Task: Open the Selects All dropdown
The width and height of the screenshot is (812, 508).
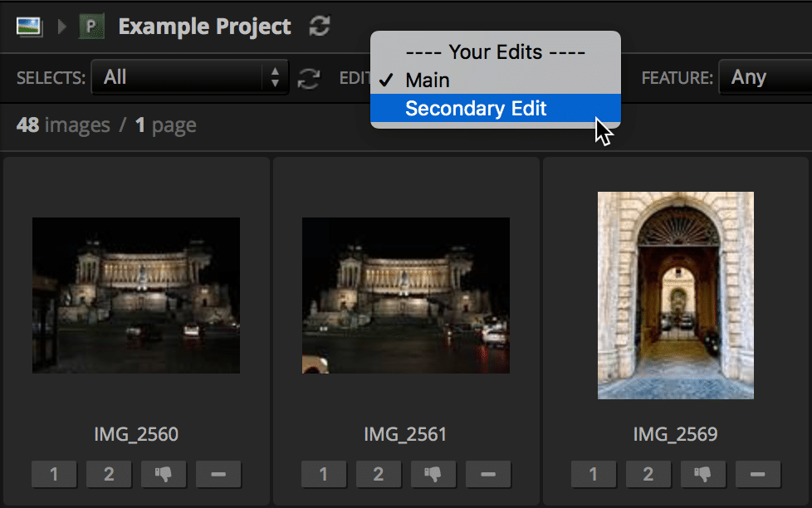Action: pyautogui.click(x=189, y=78)
